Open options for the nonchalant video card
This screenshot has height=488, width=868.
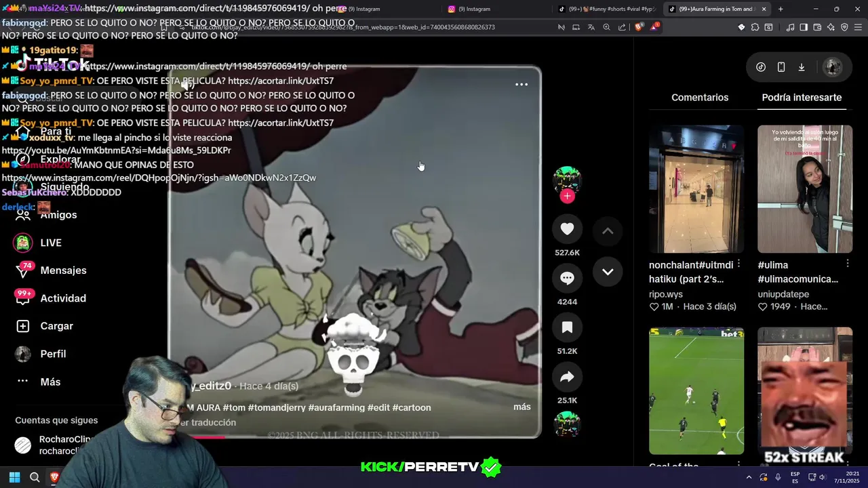tap(739, 263)
